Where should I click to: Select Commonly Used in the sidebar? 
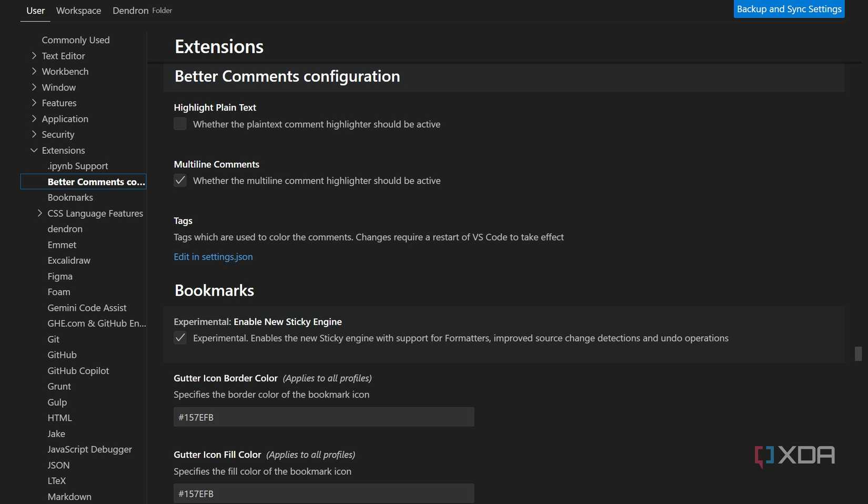click(76, 39)
